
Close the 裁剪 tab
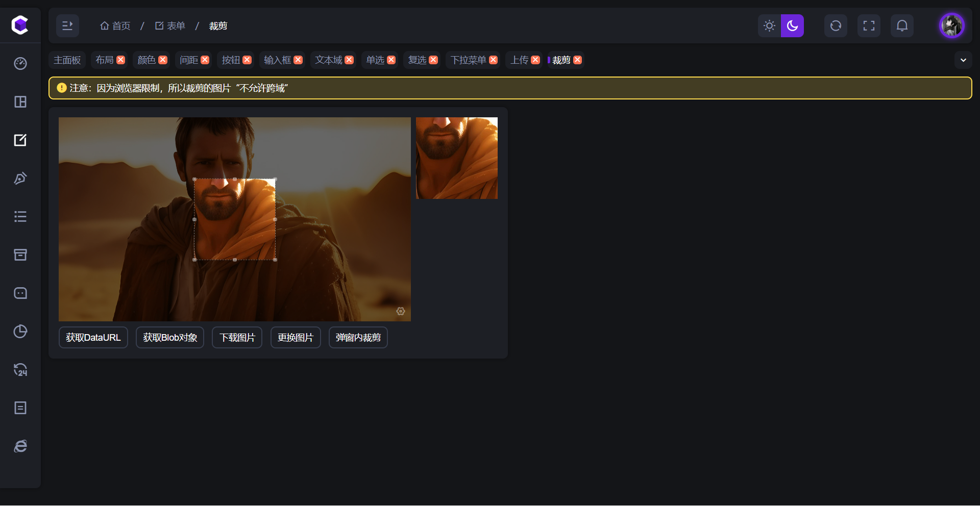tap(578, 60)
